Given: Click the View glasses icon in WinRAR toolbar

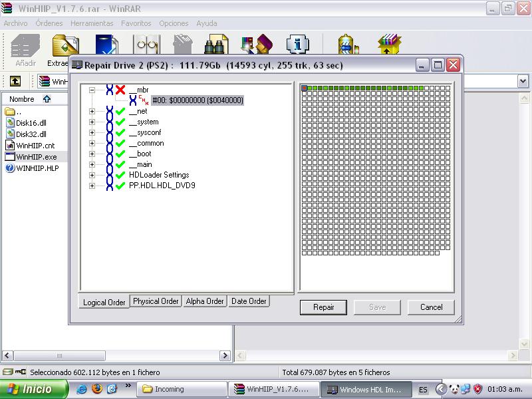Looking at the screenshot, I should click(x=147, y=44).
